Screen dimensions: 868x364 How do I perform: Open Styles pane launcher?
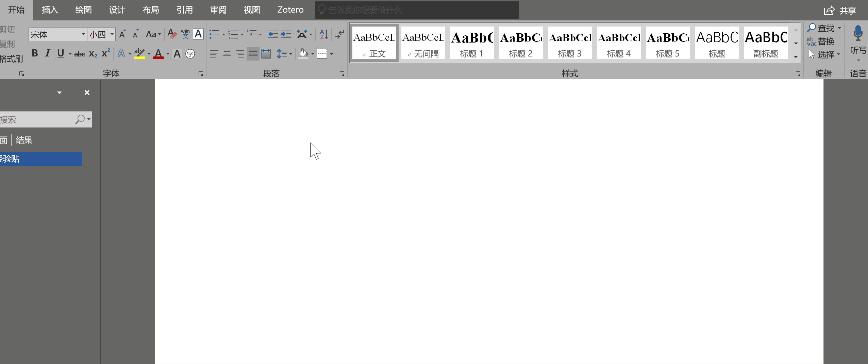click(798, 74)
